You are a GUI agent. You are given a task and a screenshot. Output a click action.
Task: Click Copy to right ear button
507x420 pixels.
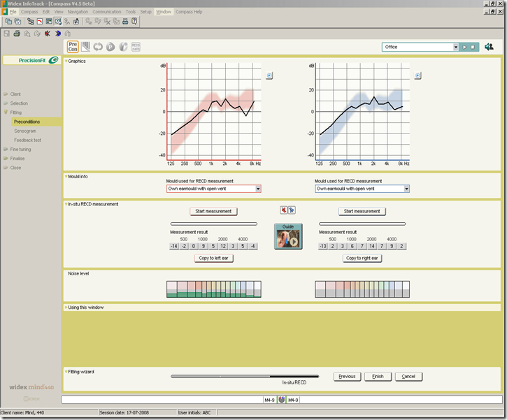point(362,258)
